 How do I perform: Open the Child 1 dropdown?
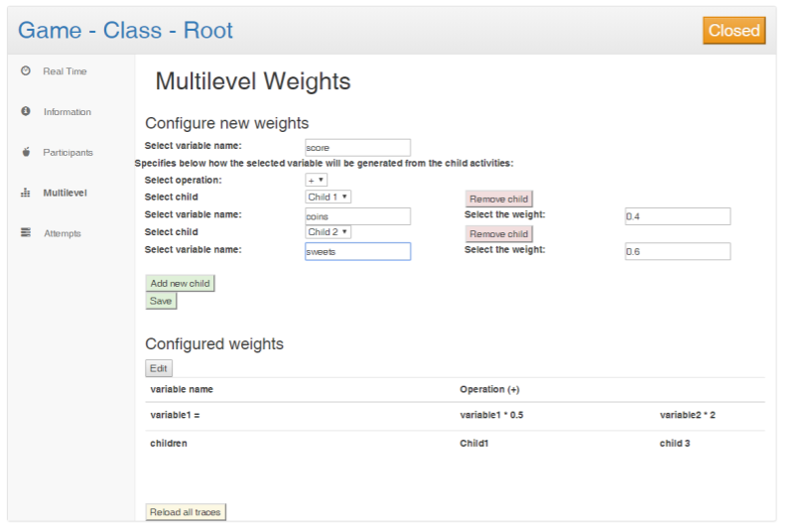(x=328, y=197)
